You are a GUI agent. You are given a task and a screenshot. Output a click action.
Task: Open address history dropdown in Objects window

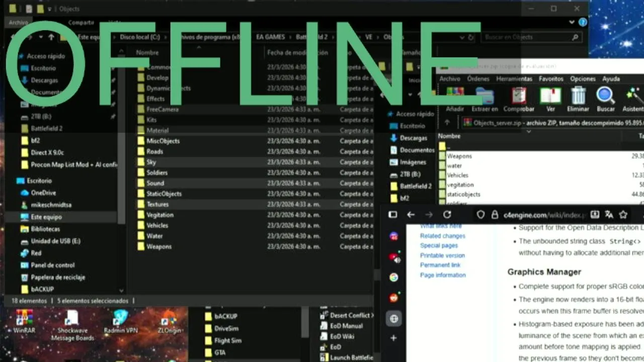461,37
